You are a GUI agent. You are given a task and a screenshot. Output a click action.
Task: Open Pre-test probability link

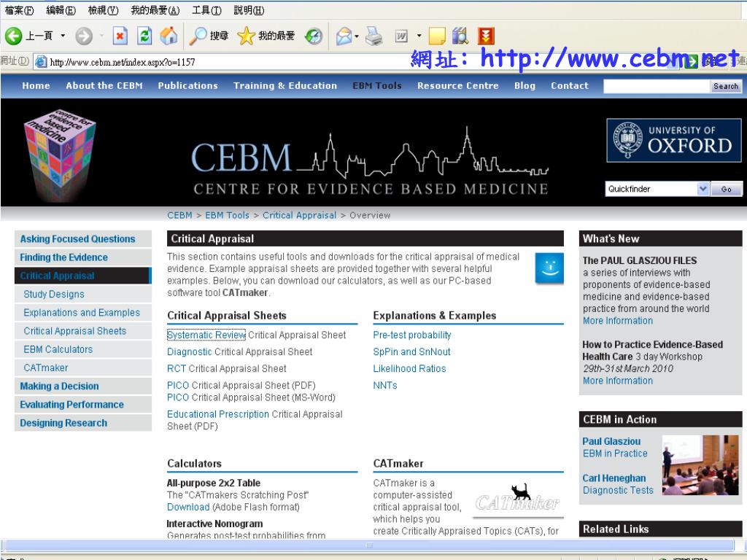(x=412, y=335)
